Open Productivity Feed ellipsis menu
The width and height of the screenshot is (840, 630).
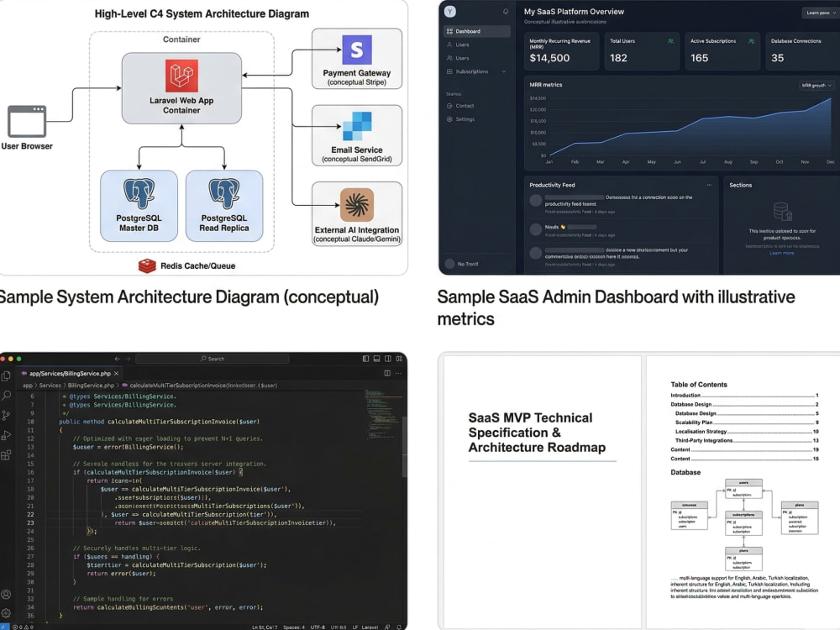pyautogui.click(x=709, y=185)
